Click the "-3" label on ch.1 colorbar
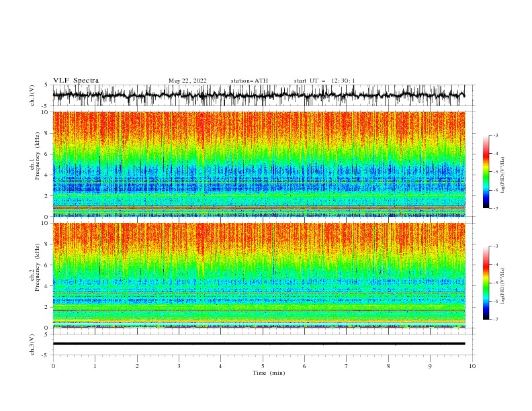Screen dimensions: 532x411 [496, 135]
